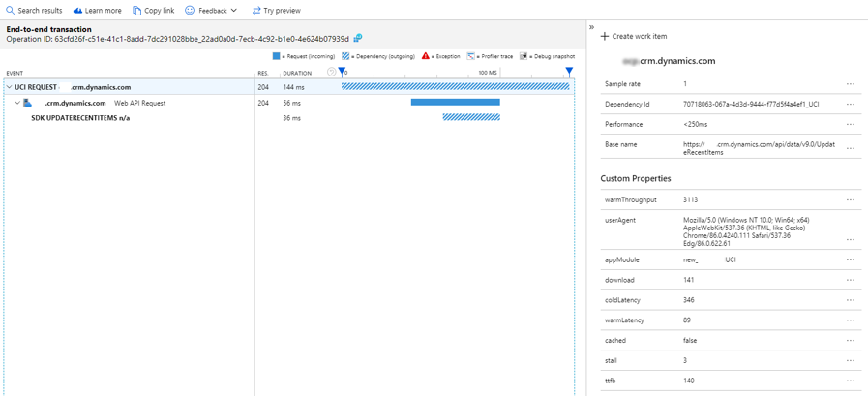The image size is (868, 396).
Task: Click the server icon beside Web API Request
Action: (x=27, y=103)
